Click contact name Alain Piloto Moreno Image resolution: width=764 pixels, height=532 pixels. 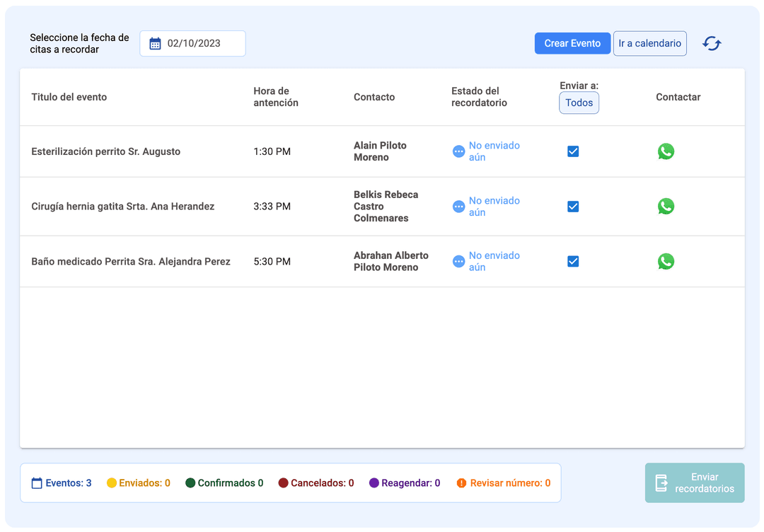point(380,151)
